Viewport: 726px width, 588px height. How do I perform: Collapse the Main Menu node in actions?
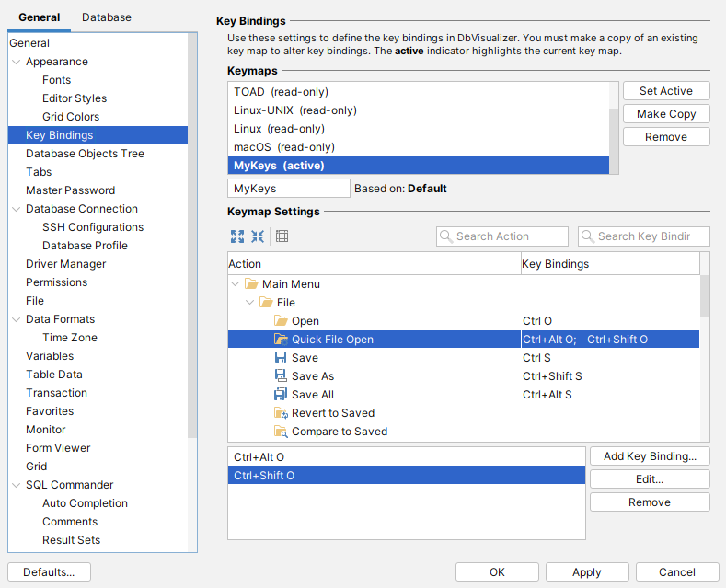[x=236, y=284]
